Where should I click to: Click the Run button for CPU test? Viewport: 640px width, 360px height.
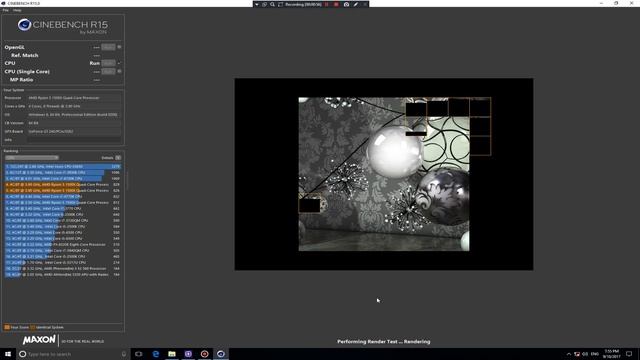coord(108,63)
